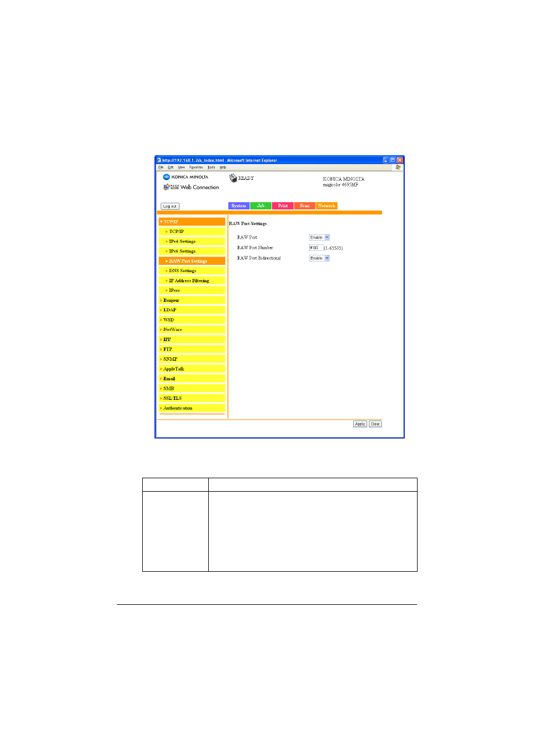Open the Tools menu

(x=211, y=167)
